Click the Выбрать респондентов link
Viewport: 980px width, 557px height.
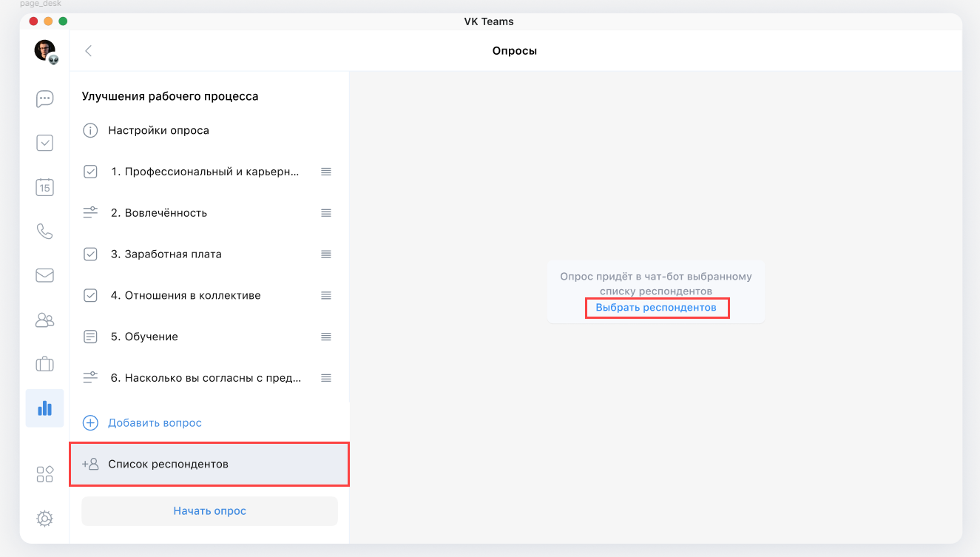(x=656, y=308)
